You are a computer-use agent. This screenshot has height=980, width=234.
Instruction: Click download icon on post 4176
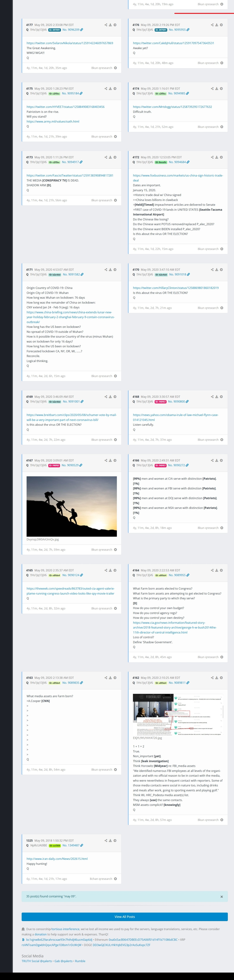[217, 25]
